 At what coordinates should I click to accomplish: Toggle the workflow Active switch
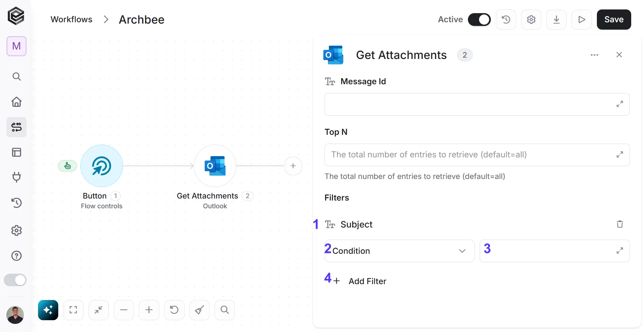479,20
